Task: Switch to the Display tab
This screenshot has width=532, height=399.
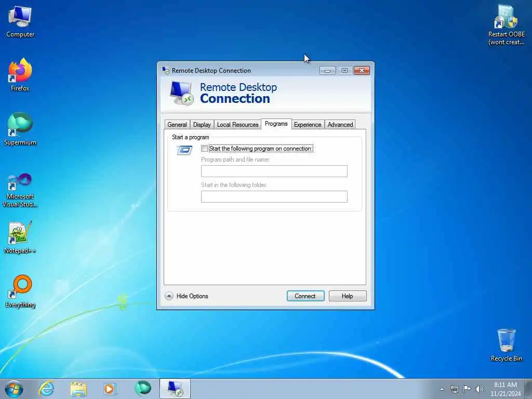Action: coord(202,125)
